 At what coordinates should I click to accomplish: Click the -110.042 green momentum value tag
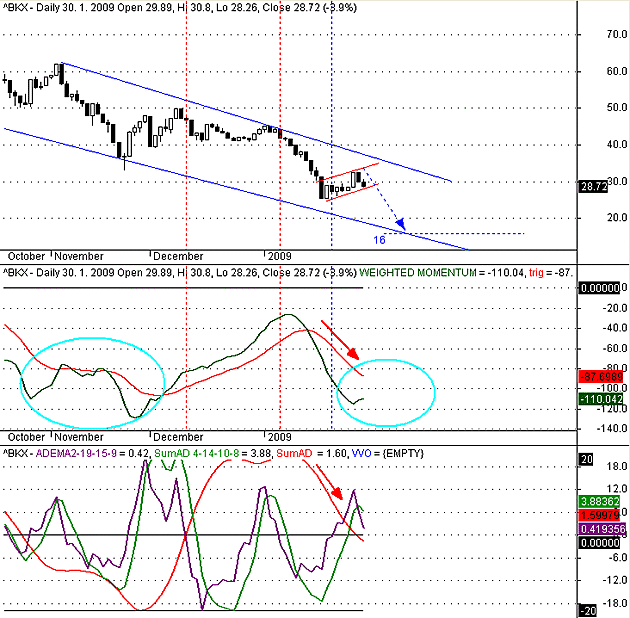[x=601, y=399]
